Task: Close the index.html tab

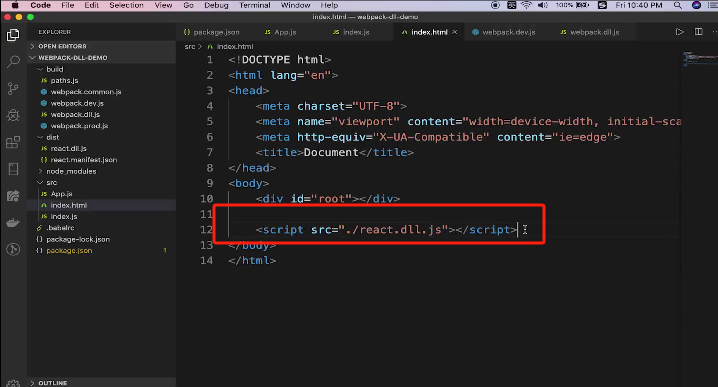Action: click(x=455, y=32)
